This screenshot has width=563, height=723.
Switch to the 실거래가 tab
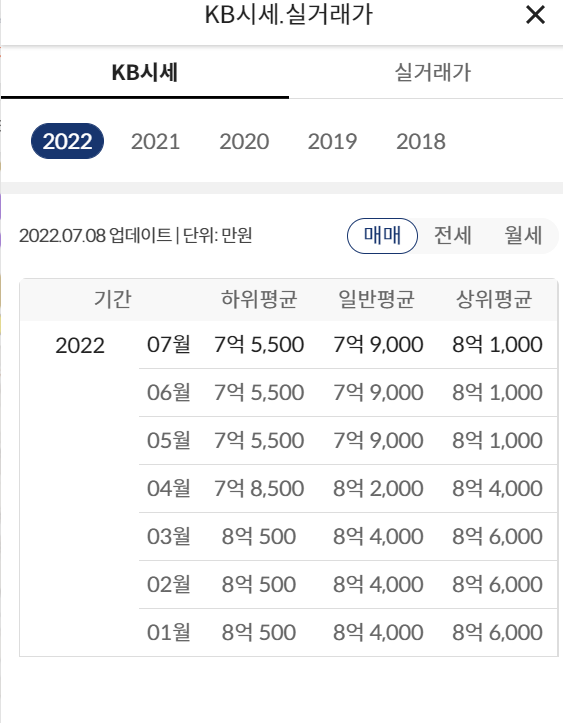(433, 72)
